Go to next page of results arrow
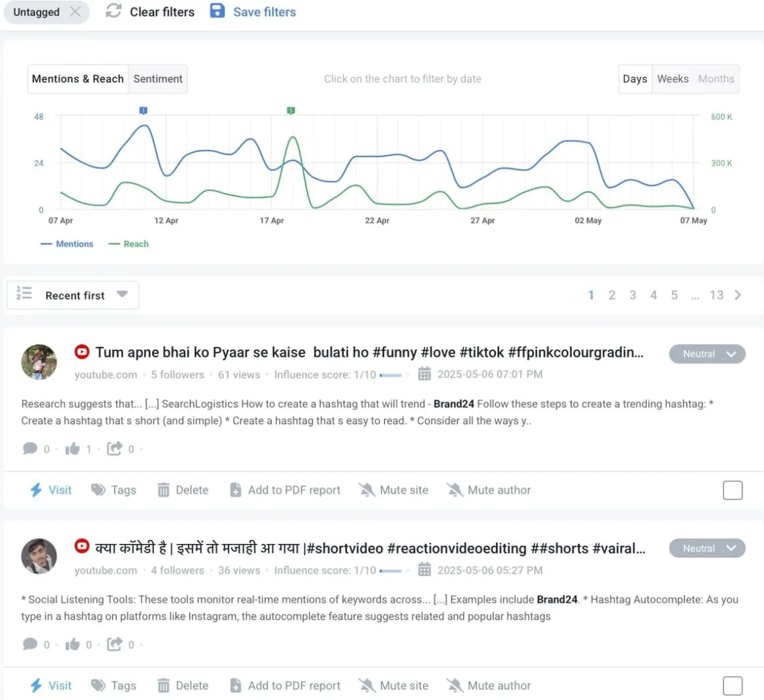The width and height of the screenshot is (764, 700). 738,295
